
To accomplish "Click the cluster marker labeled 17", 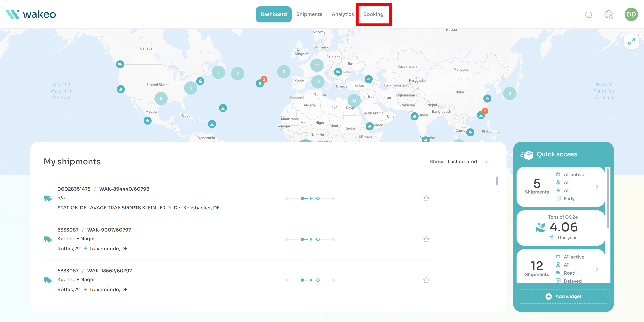I will coord(317,65).
